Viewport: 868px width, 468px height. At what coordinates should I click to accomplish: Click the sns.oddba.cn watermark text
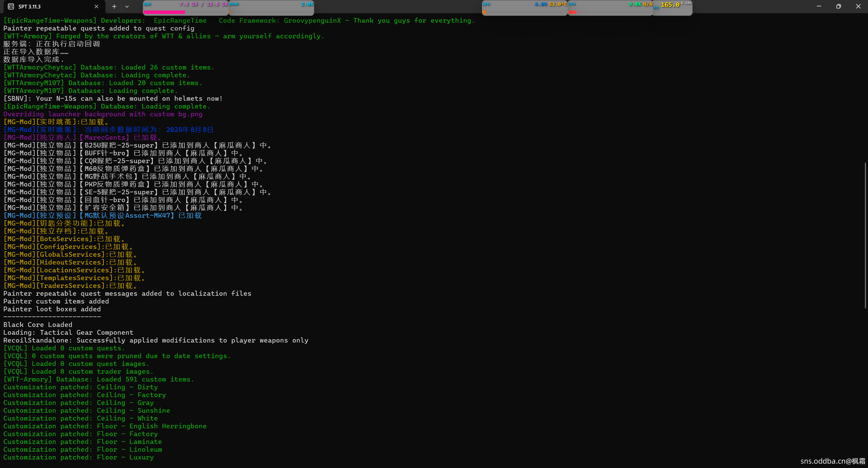(x=833, y=461)
